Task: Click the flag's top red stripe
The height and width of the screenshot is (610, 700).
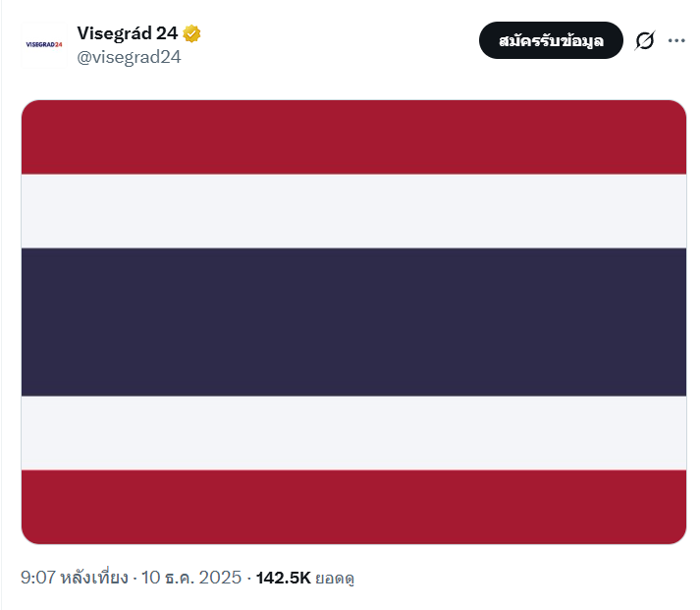Action: (x=353, y=138)
